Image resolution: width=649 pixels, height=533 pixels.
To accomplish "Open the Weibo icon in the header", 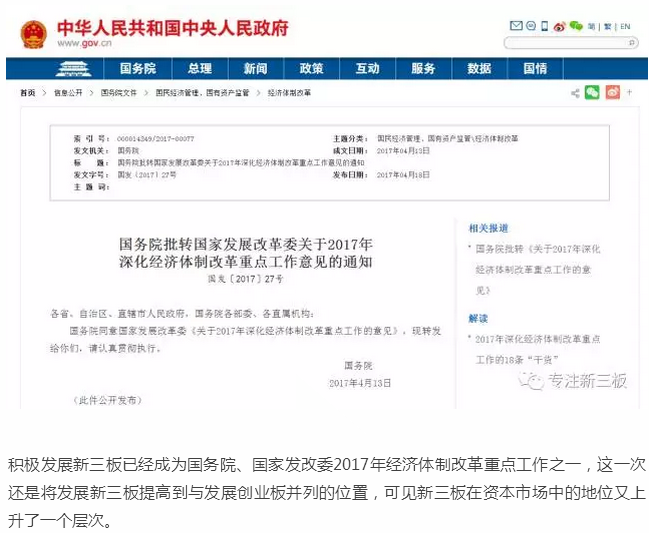I will point(559,27).
